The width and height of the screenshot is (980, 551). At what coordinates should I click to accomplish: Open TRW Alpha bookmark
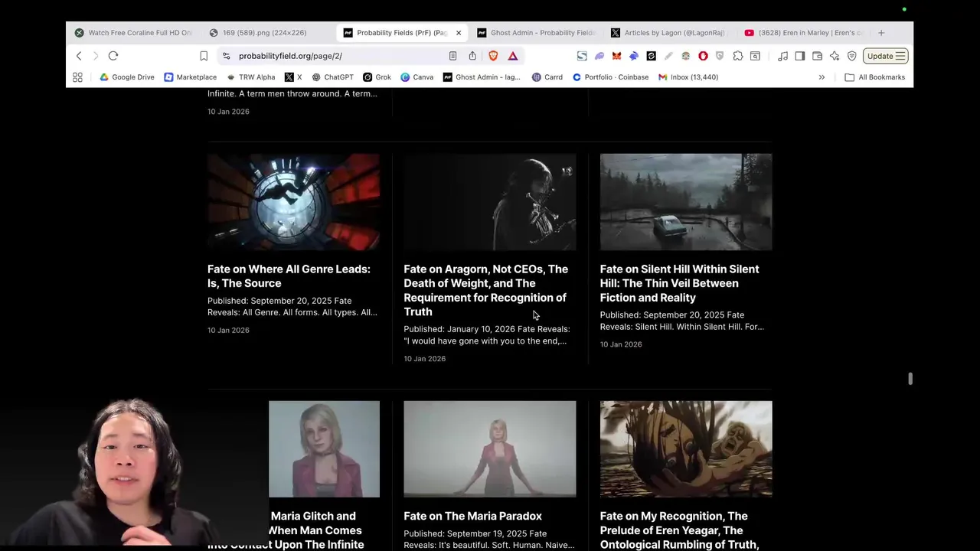250,77
